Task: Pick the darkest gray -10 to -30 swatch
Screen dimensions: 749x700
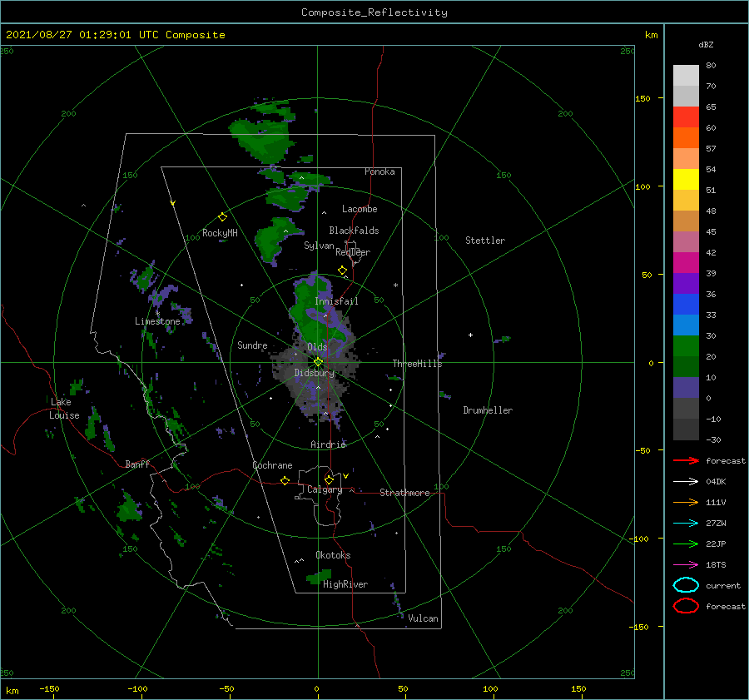Action: click(x=686, y=429)
